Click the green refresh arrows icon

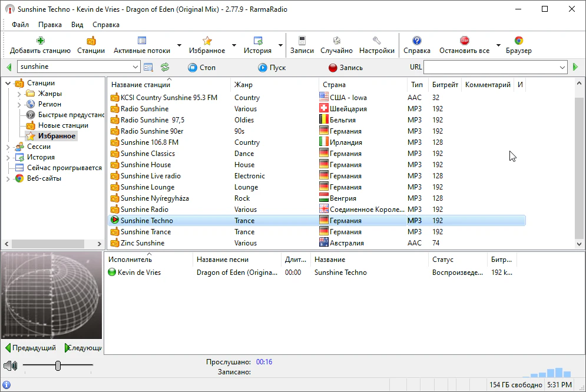(x=165, y=67)
